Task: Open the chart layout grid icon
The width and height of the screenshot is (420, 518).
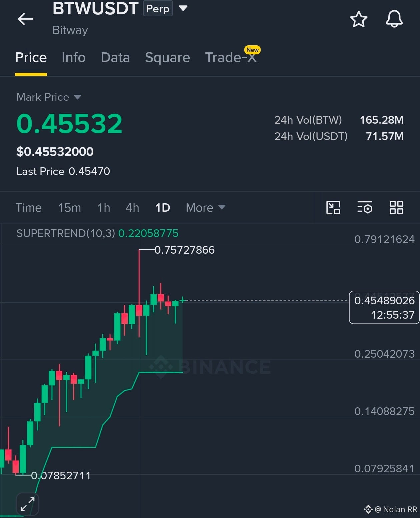Action: click(396, 208)
